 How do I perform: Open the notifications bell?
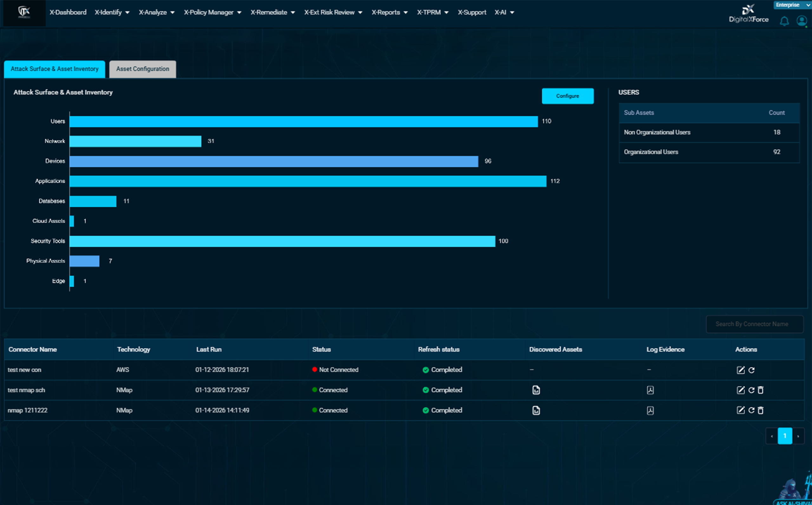(784, 21)
